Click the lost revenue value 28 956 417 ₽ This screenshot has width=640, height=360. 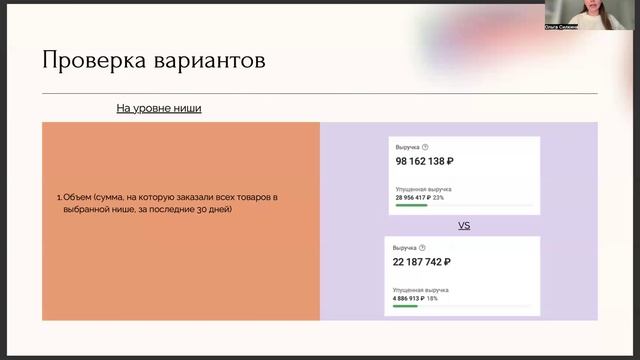click(x=413, y=198)
